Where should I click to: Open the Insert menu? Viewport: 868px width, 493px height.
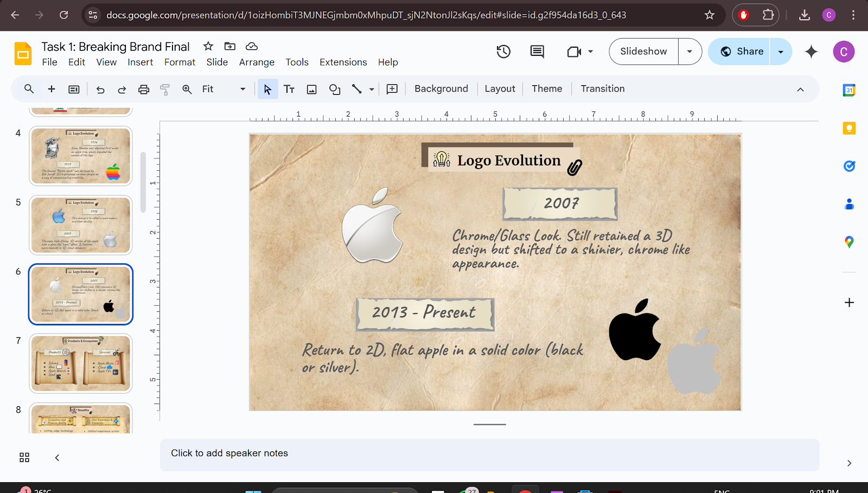coord(141,62)
